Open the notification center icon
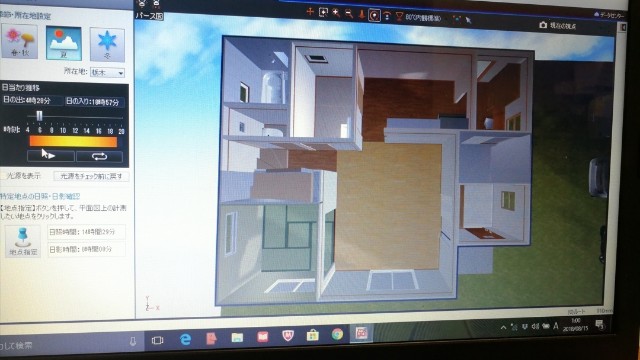The height and width of the screenshot is (360, 640). [x=599, y=324]
